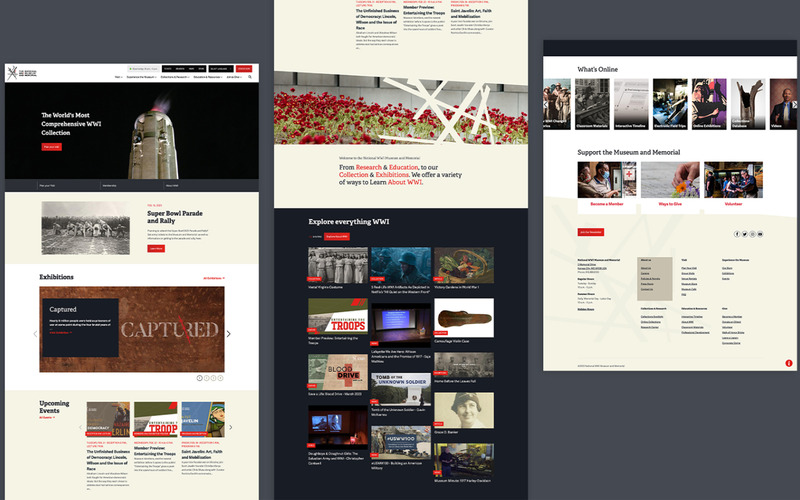This screenshot has width=800, height=500.
Task: Open the Facebook social icon in footer
Action: (737, 234)
